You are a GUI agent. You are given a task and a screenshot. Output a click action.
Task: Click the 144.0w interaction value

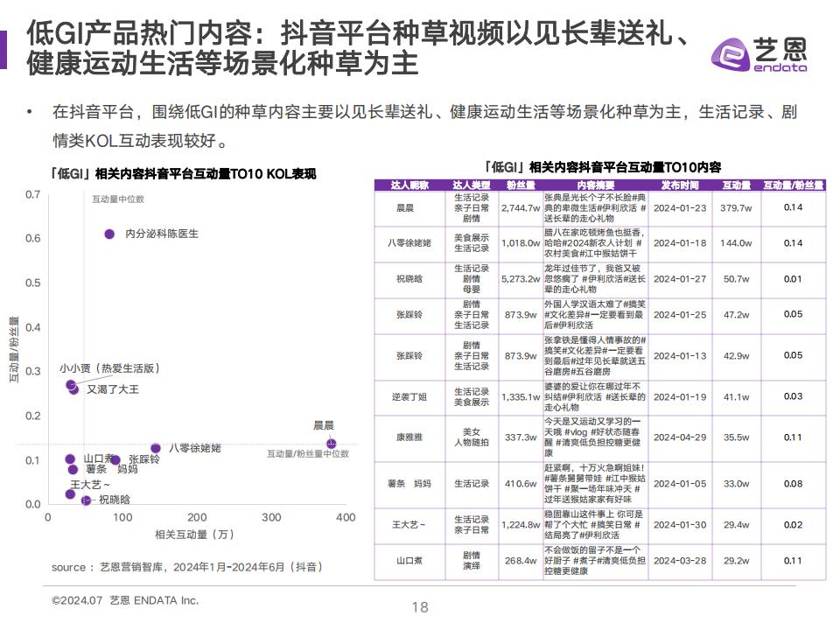[736, 242]
